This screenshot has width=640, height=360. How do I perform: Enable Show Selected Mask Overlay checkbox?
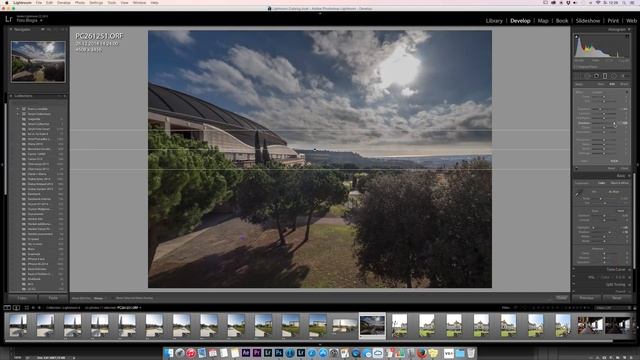113,298
